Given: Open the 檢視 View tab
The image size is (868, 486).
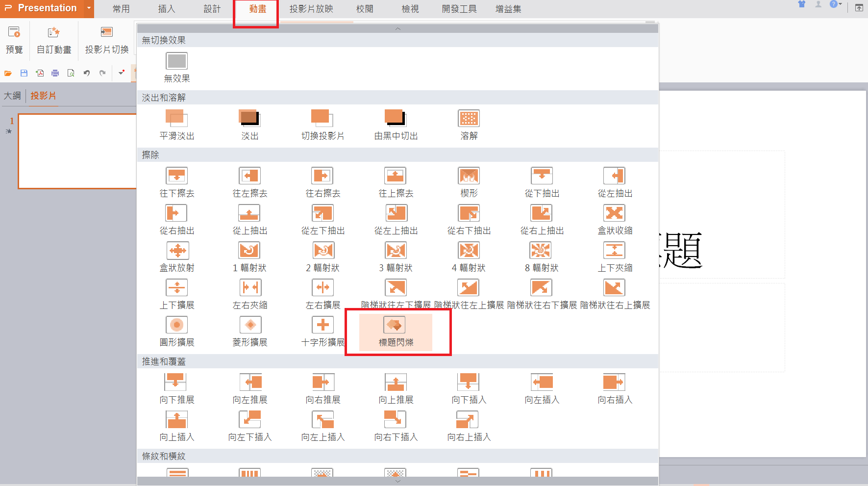Looking at the screenshot, I should (x=410, y=9).
